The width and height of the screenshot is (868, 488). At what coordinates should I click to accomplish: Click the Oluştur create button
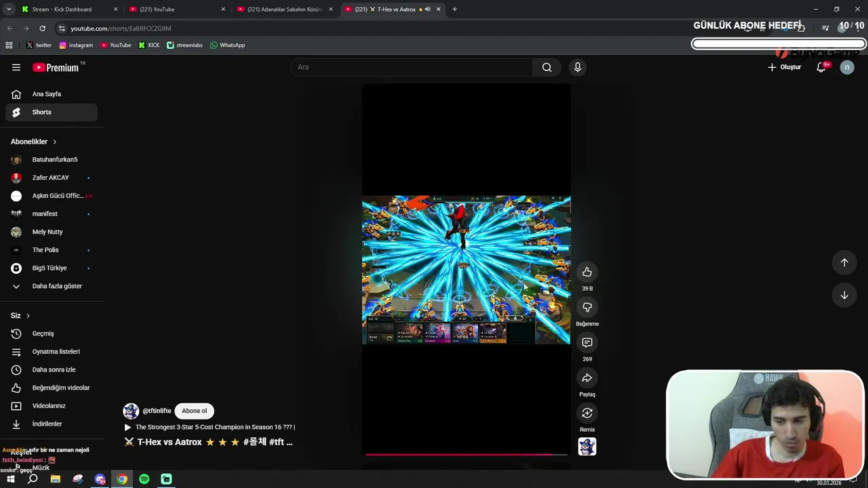point(784,67)
